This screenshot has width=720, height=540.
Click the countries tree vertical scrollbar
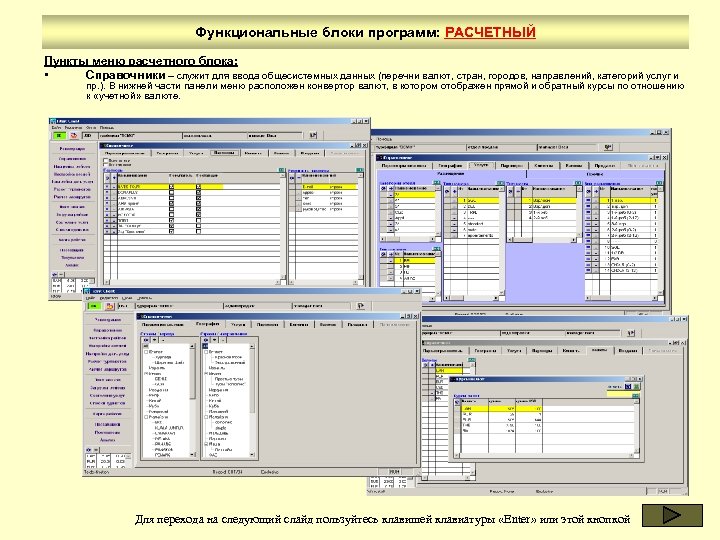pos(192,400)
